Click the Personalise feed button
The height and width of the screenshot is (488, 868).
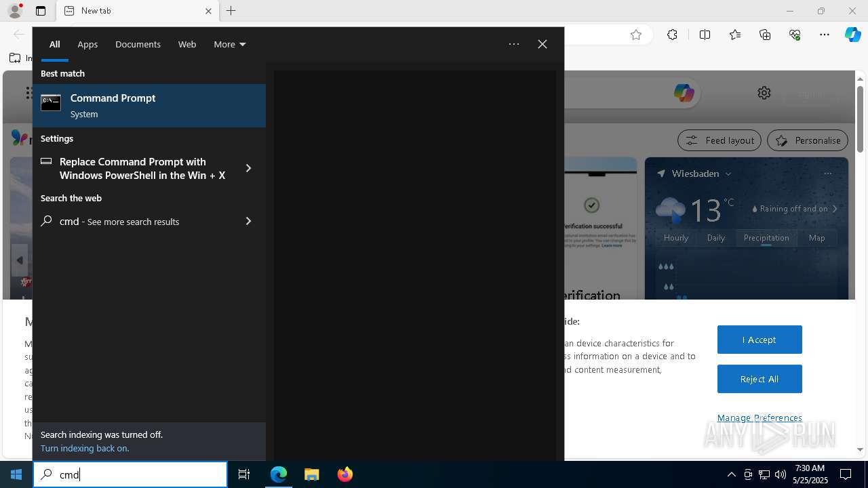pos(808,140)
